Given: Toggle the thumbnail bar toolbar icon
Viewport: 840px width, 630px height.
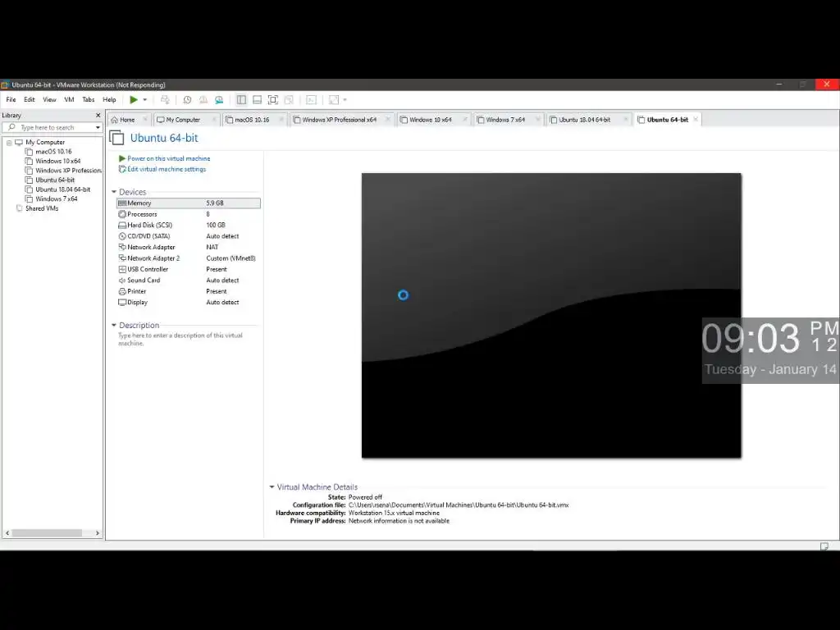Looking at the screenshot, I should coord(257,99).
